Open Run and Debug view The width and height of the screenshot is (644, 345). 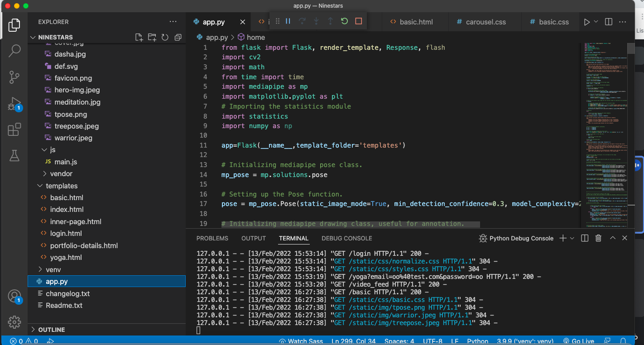point(14,104)
